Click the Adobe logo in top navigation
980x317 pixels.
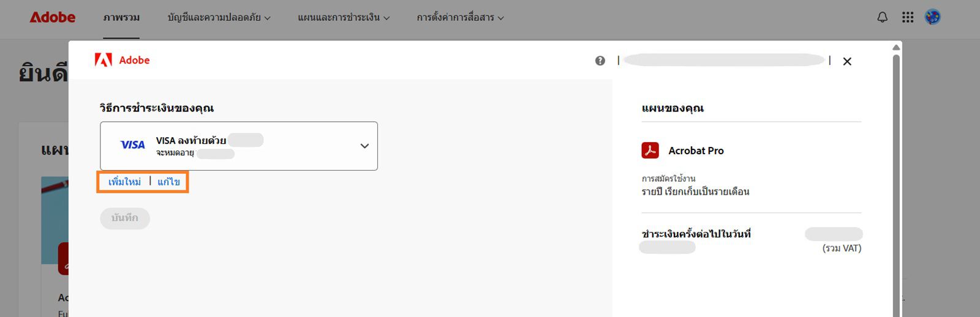53,17
